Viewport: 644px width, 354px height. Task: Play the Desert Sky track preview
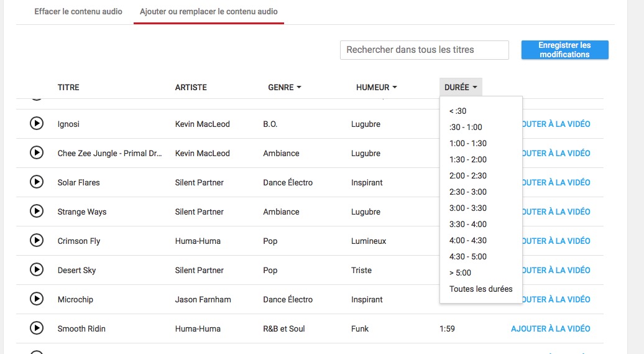pos(37,270)
